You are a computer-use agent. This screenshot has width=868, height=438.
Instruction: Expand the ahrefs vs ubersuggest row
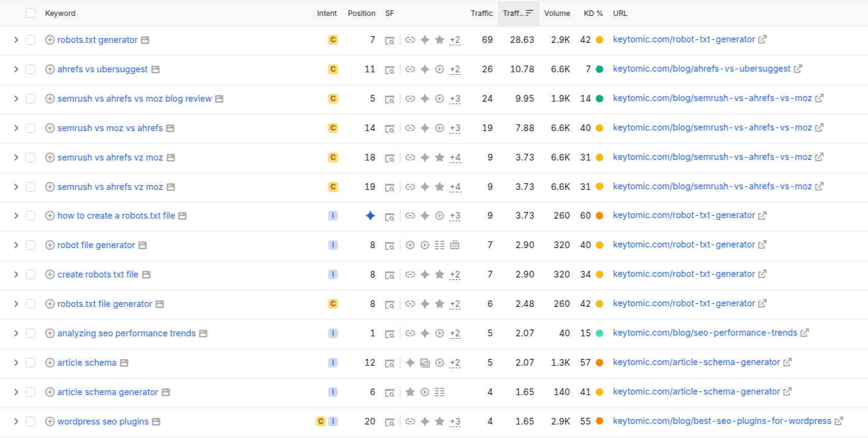coord(17,69)
